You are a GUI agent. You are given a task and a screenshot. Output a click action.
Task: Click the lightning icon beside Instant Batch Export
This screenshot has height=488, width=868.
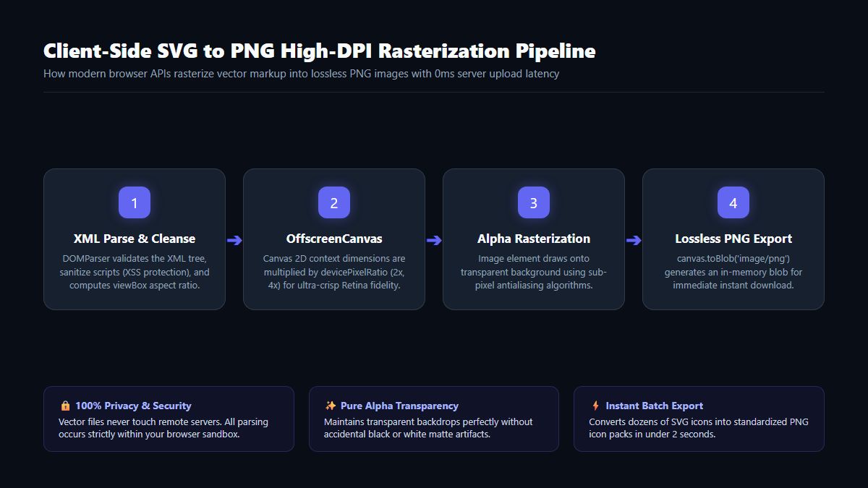click(x=595, y=406)
